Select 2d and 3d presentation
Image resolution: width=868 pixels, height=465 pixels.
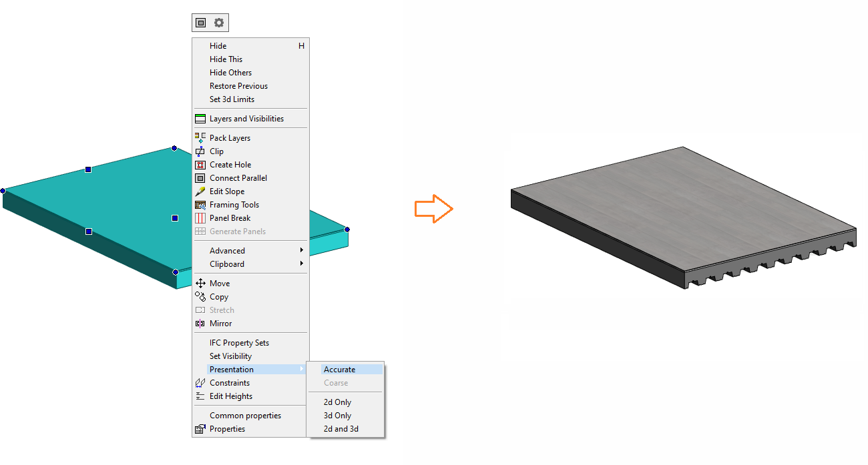point(341,429)
